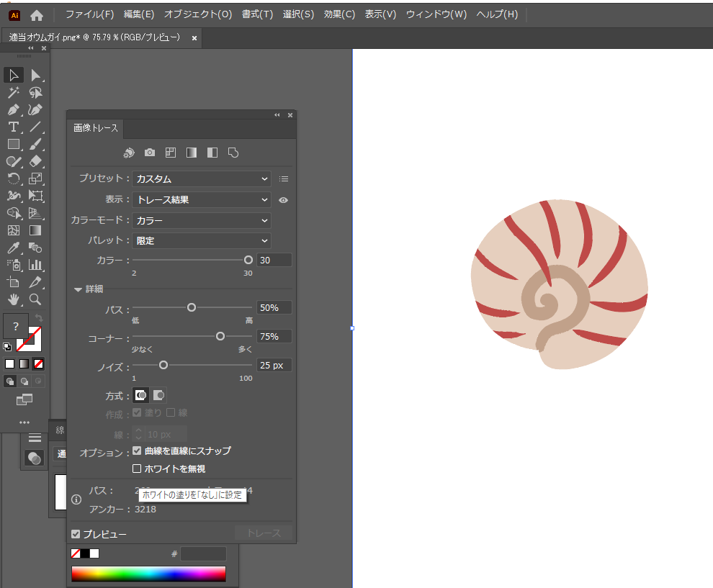The height and width of the screenshot is (588, 713).
Task: Select the Eyedropper tool
Action: 13,248
